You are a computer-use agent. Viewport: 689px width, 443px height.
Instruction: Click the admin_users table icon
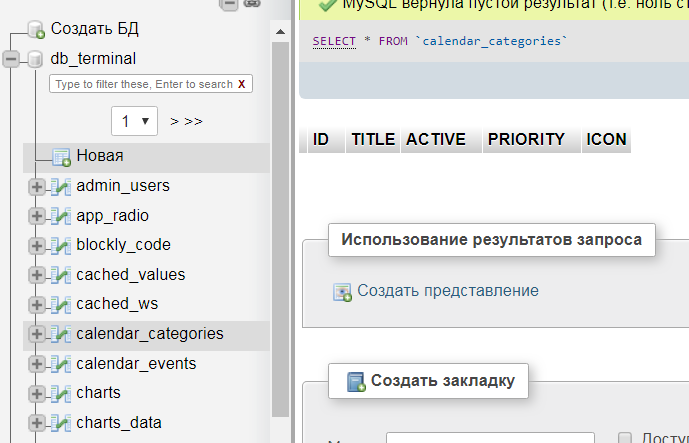pos(61,187)
